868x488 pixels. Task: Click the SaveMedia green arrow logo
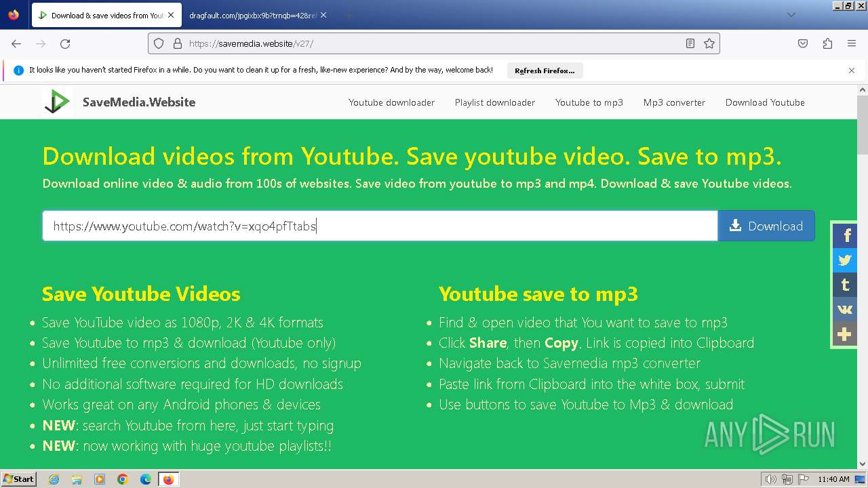[x=58, y=102]
